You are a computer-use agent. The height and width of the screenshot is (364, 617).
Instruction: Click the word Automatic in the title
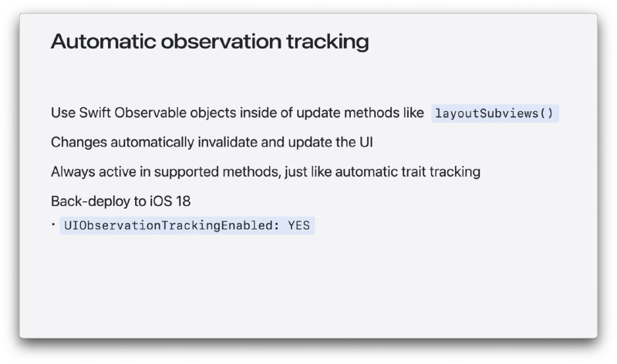click(x=103, y=42)
